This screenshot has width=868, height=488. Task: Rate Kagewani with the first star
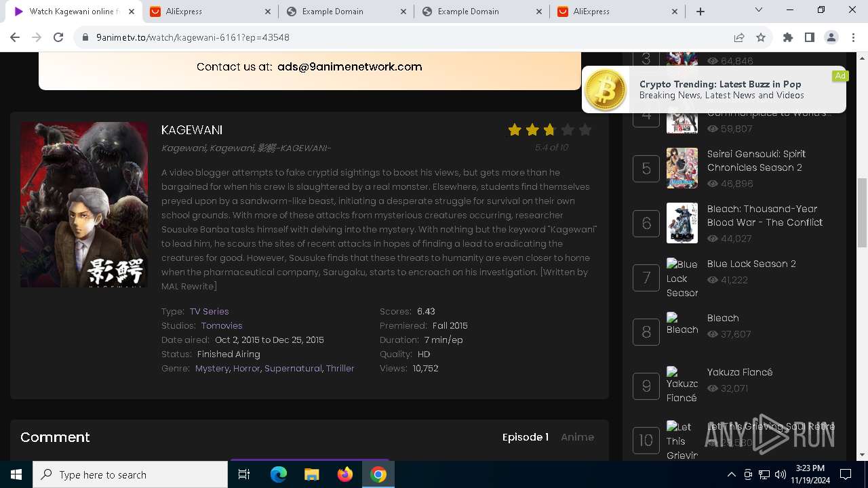point(515,129)
